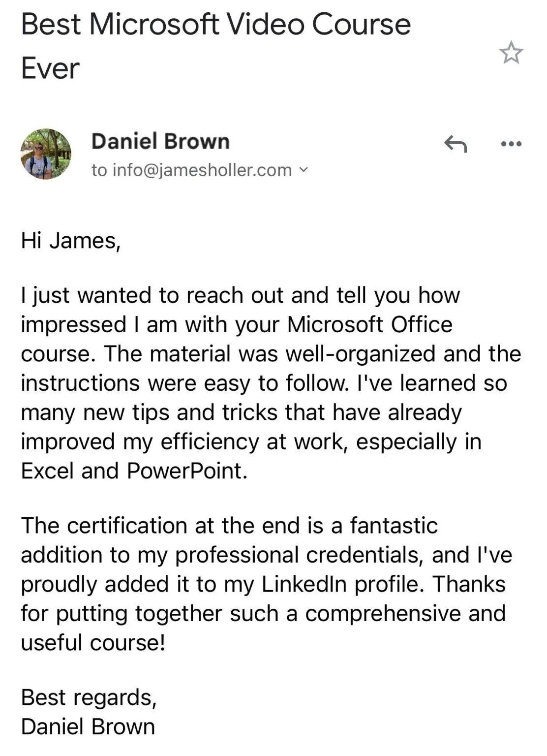
Task: Tap the recipient info@jamesholler.com address
Action: point(192,170)
